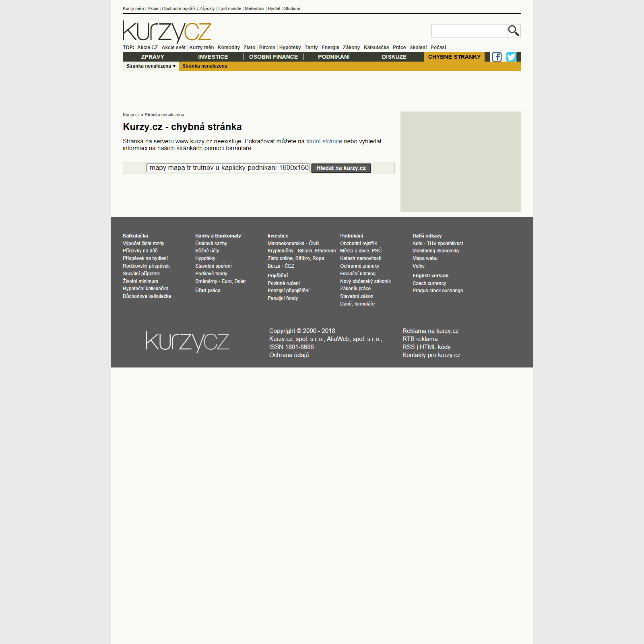Open the PODNIKÁNÍ main menu tab
Viewport: 644px width, 644px height.
pos(334,57)
